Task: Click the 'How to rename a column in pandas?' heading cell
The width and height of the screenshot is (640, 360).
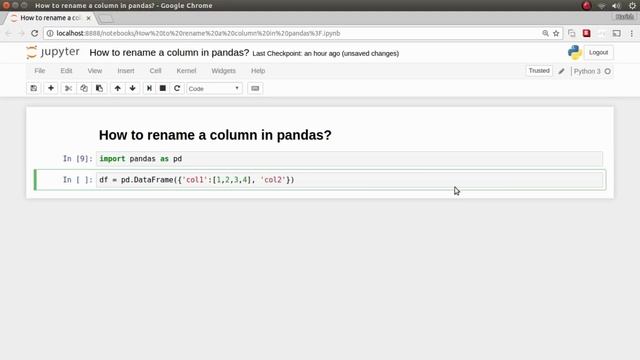Action: [x=215, y=135]
